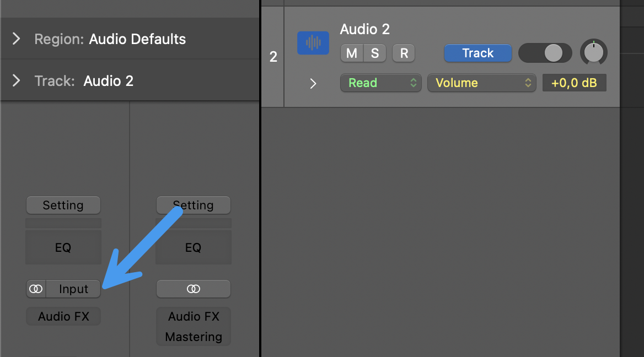
Task: Expand the Track: Audio 2 inspector
Action: point(17,81)
